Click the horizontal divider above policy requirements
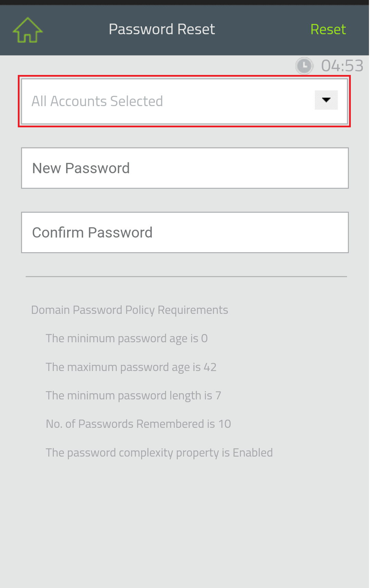This screenshot has height=588, width=370. click(186, 276)
